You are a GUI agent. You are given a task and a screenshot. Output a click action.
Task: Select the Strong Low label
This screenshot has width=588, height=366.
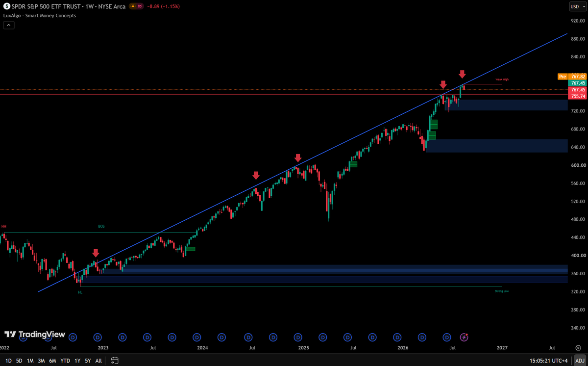pos(502,291)
